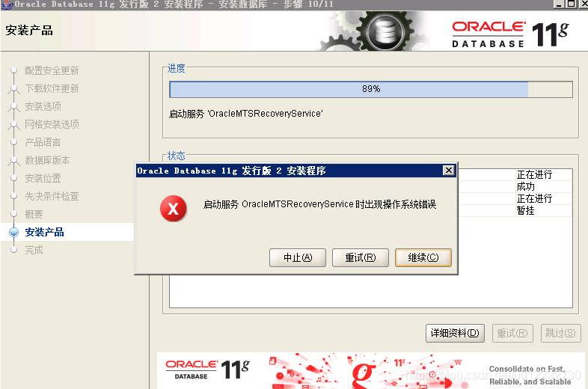Select the 先决条件检查 step

click(x=52, y=196)
